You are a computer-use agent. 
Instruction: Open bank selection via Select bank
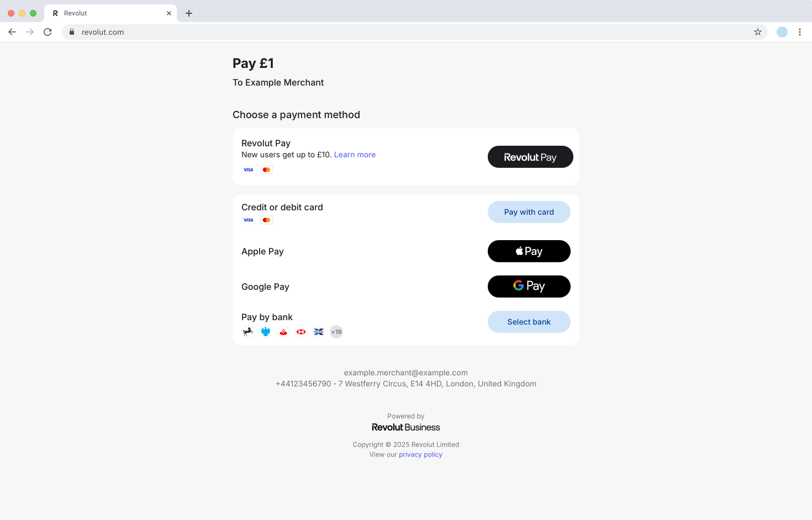[529, 322]
